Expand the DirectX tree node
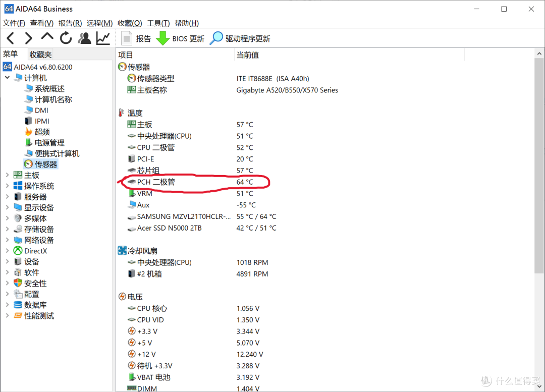This screenshot has width=545, height=392. [x=7, y=250]
